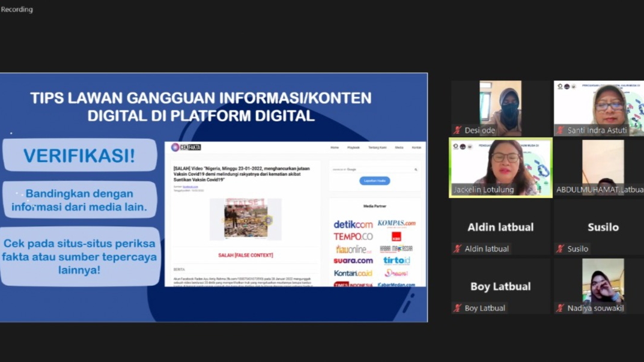Click the KOMPAS.com media partner logo
The height and width of the screenshot is (362, 644).
(x=396, y=223)
